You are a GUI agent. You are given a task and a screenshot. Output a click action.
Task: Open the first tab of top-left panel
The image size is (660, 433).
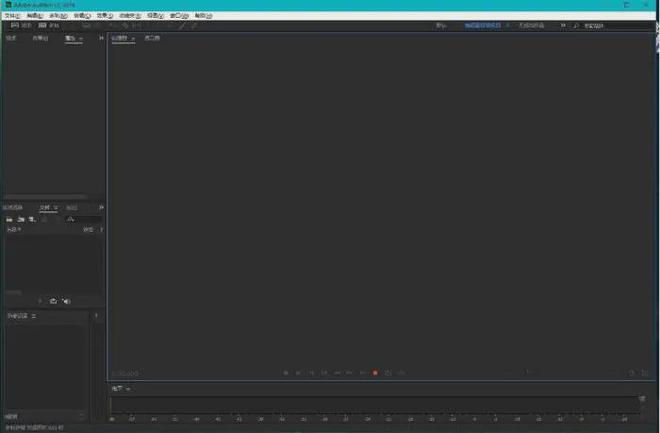(x=11, y=38)
